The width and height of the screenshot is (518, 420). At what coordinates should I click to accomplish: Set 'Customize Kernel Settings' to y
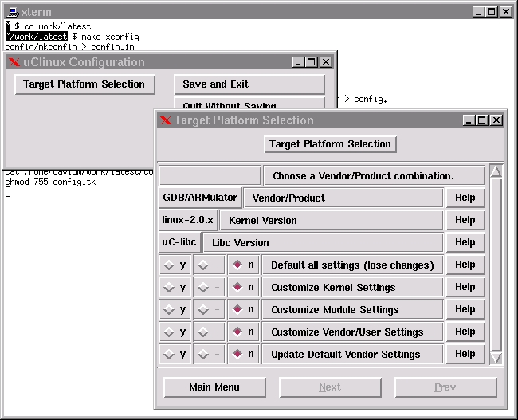click(175, 287)
